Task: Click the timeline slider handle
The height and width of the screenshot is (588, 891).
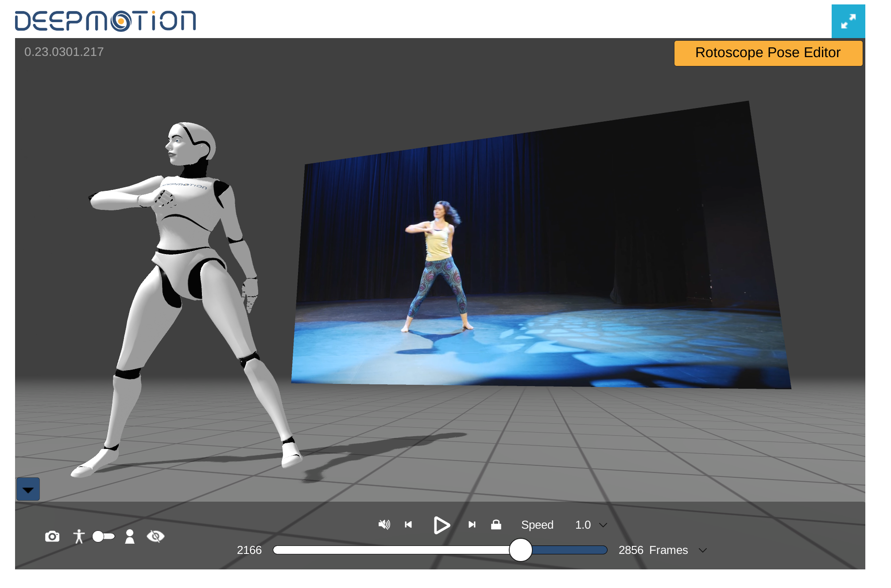Action: (521, 550)
